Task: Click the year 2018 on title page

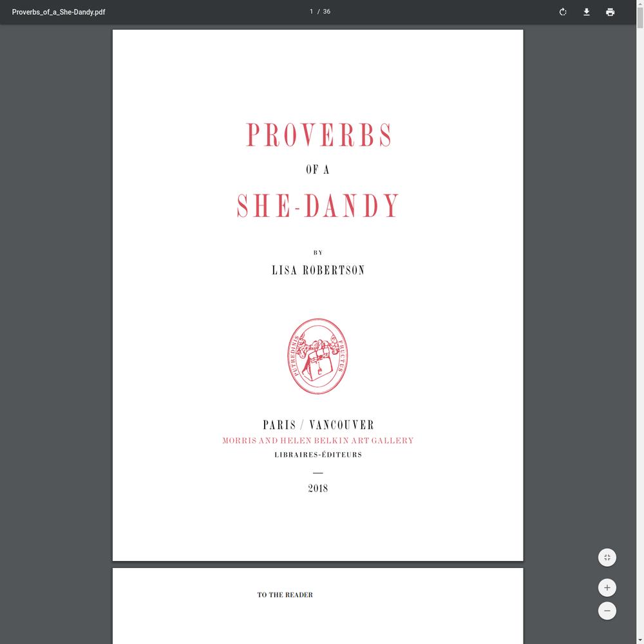Action: point(318,488)
